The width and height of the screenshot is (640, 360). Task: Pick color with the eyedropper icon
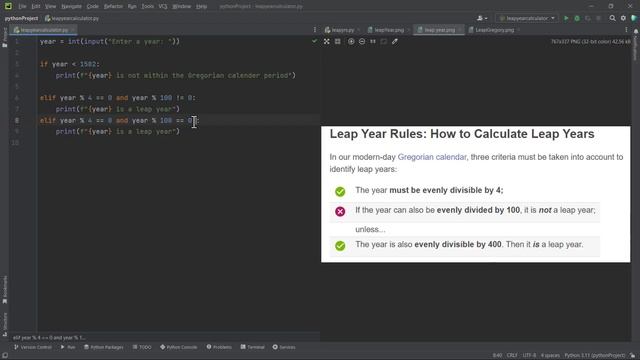coord(395,41)
